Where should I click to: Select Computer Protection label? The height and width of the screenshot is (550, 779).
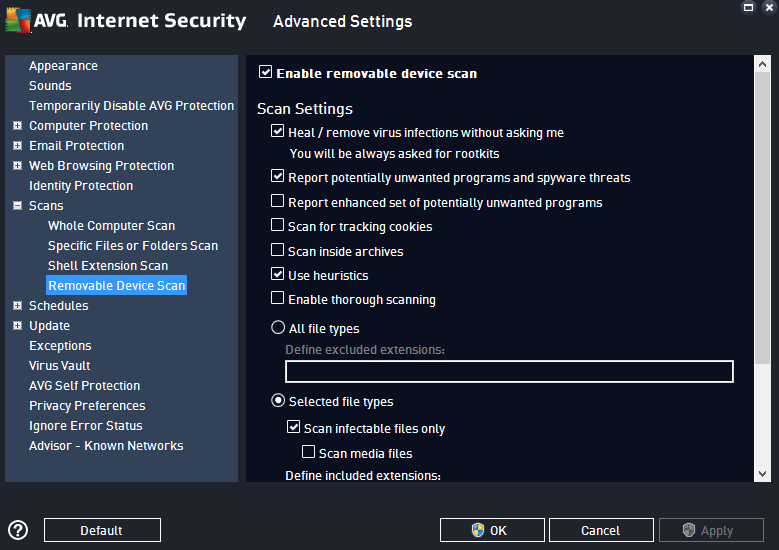tap(88, 126)
